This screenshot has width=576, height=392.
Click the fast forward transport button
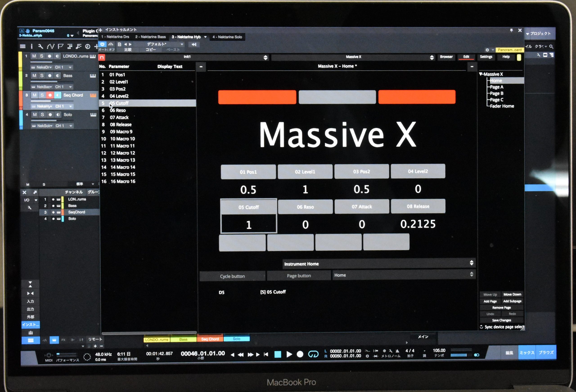(250, 355)
